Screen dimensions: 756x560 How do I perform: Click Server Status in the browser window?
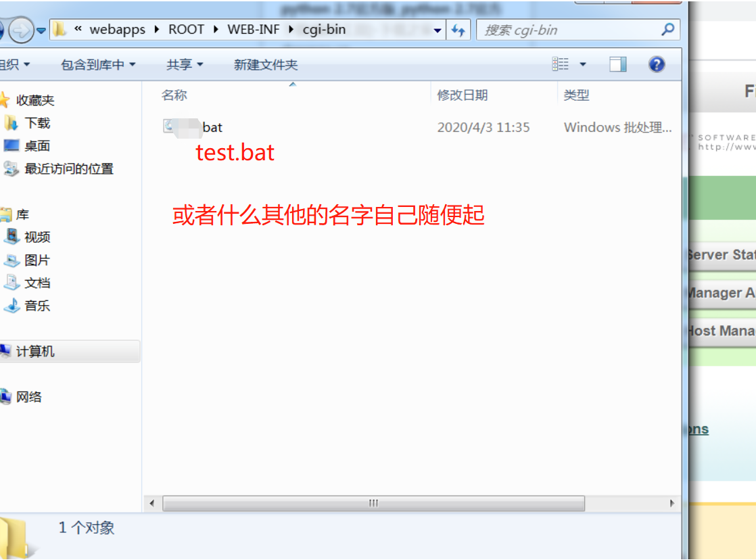tap(722, 255)
